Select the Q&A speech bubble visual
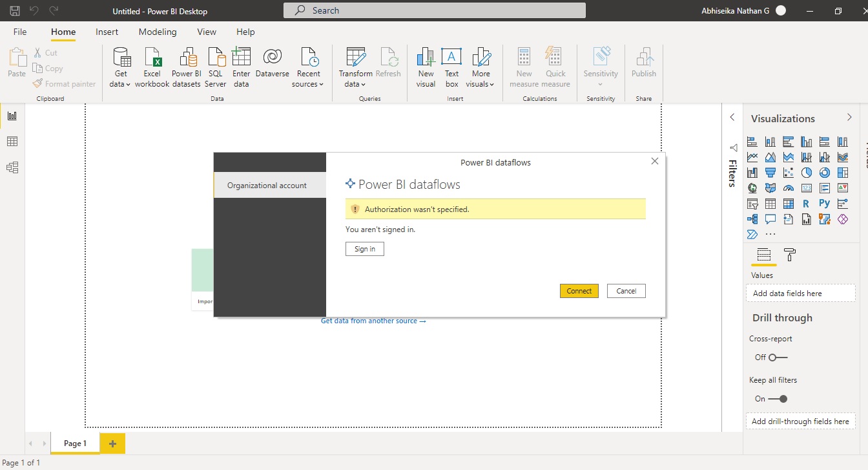This screenshot has width=868, height=470. click(770, 219)
